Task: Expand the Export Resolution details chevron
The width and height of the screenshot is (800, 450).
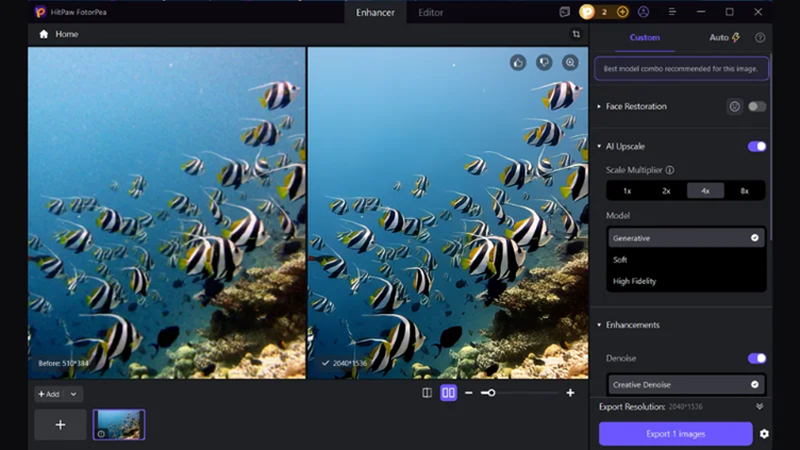Action: click(759, 407)
